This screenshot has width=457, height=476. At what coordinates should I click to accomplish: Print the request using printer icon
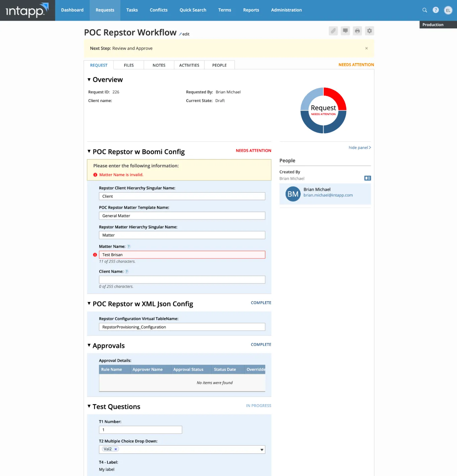coord(357,31)
